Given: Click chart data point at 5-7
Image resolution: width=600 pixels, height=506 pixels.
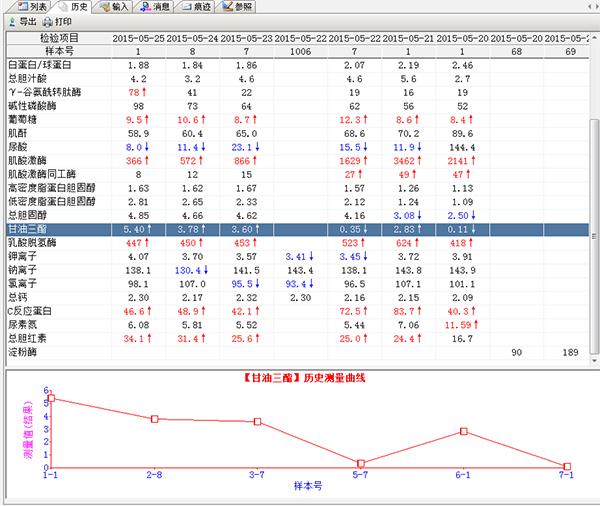Looking at the screenshot, I should [360, 463].
